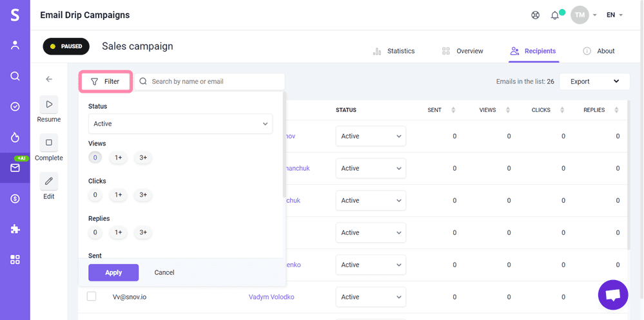Switch to the Overview tab
The width and height of the screenshot is (644, 320).
pyautogui.click(x=462, y=51)
